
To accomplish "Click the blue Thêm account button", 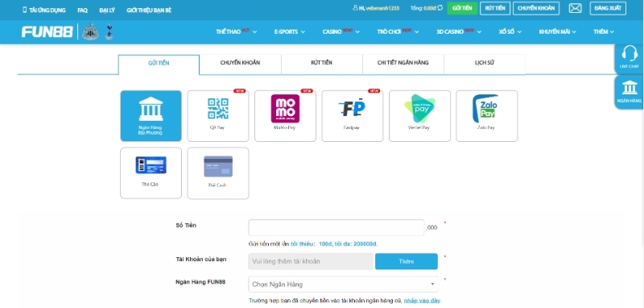I will click(x=407, y=261).
